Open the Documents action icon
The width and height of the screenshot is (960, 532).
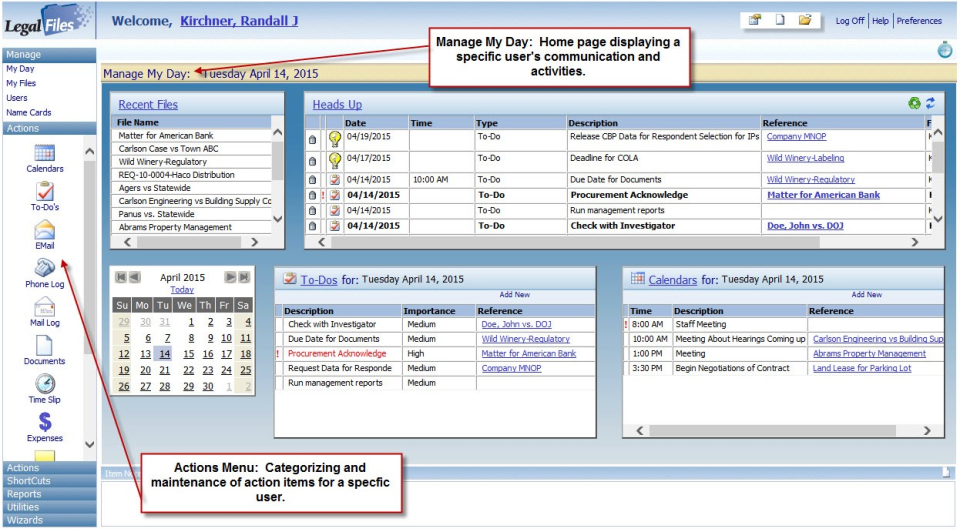45,345
